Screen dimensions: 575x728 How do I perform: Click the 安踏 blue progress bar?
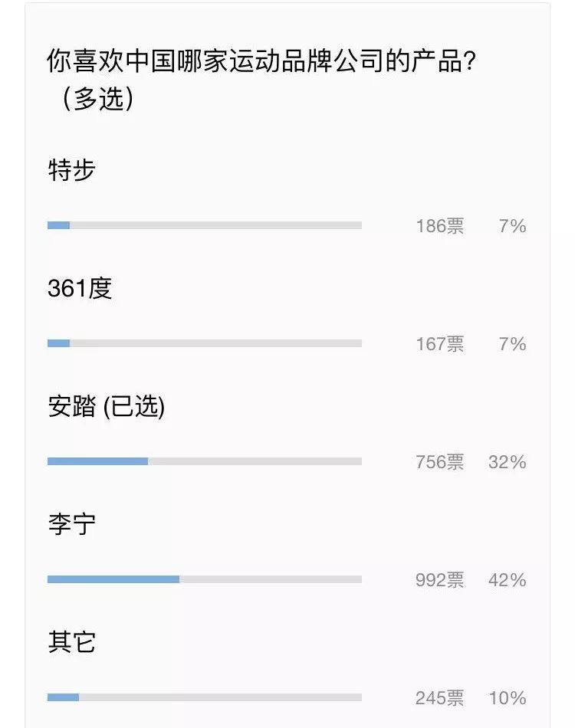pyautogui.click(x=97, y=461)
